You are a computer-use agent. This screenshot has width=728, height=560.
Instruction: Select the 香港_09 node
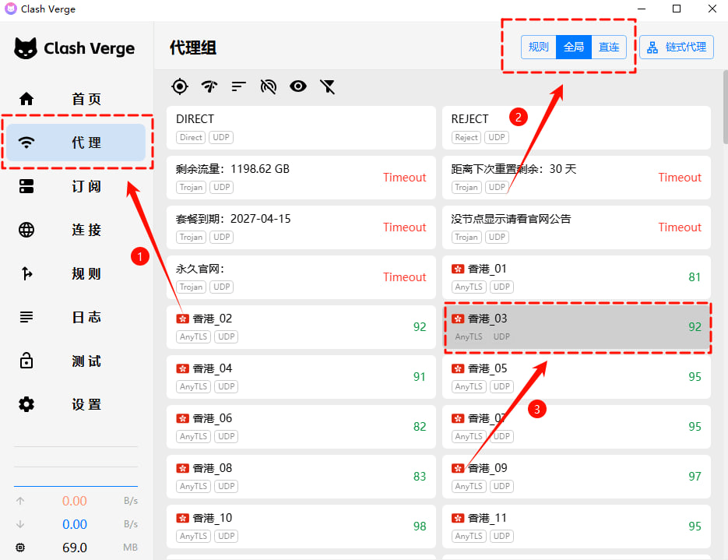click(576, 477)
